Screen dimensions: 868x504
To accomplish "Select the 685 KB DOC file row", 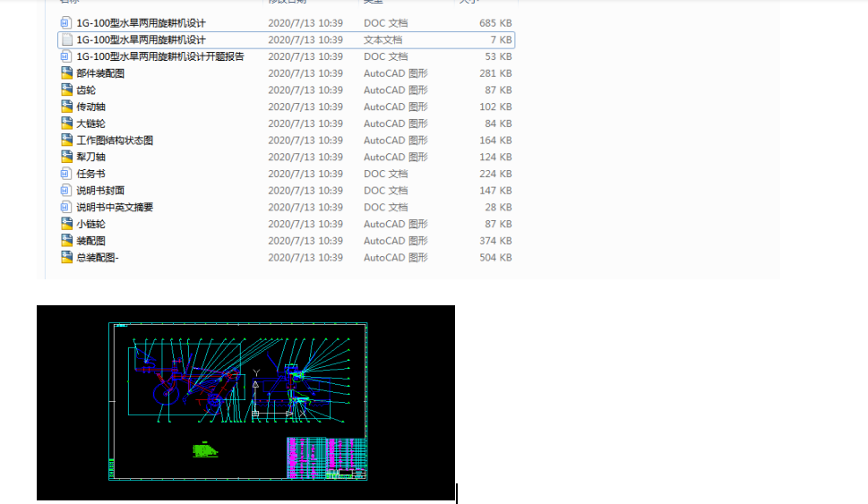I will (286, 22).
